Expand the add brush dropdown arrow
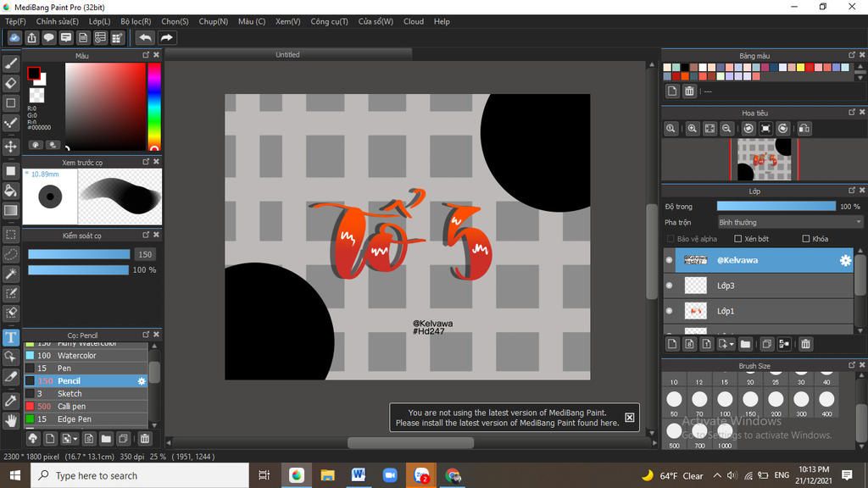 [x=75, y=439]
